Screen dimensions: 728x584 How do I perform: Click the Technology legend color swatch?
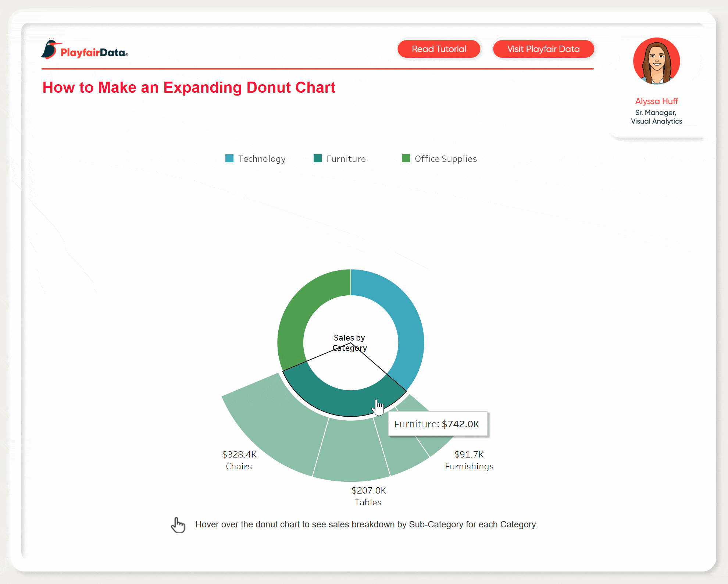pyautogui.click(x=229, y=158)
